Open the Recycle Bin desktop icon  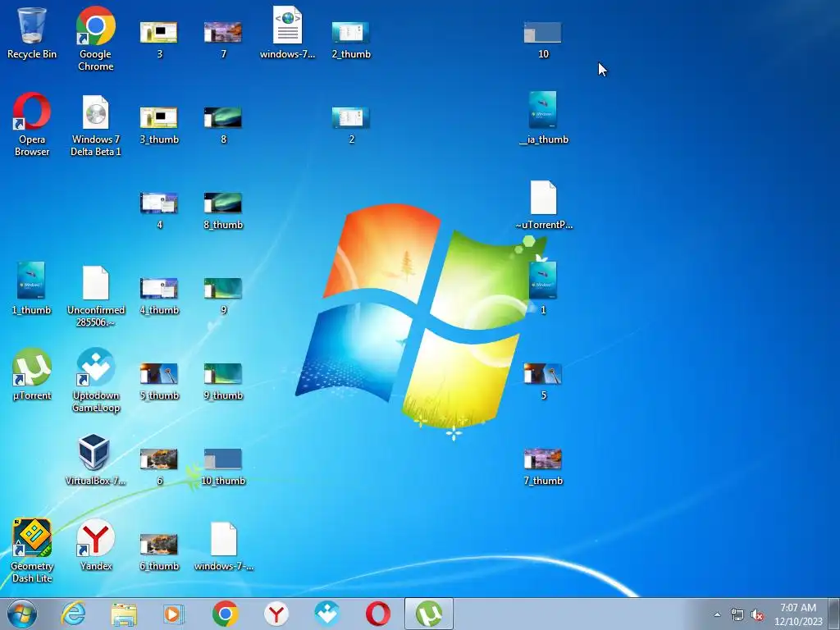32,33
